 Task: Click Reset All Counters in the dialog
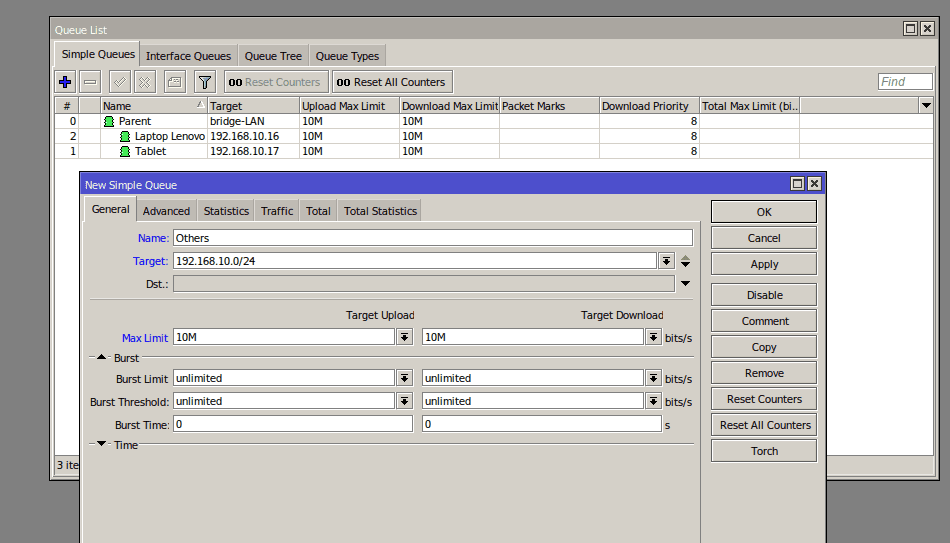(763, 425)
